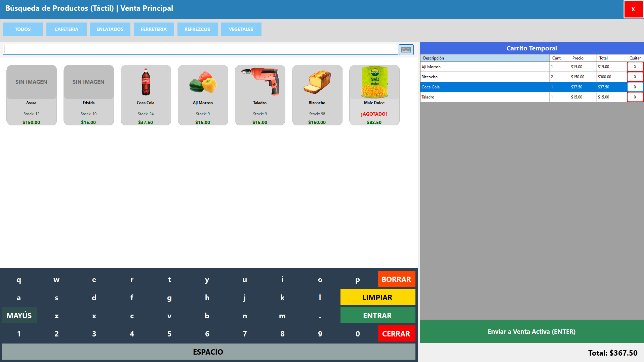Filter by VEGETALES category
The image size is (644, 362).
point(241,29)
